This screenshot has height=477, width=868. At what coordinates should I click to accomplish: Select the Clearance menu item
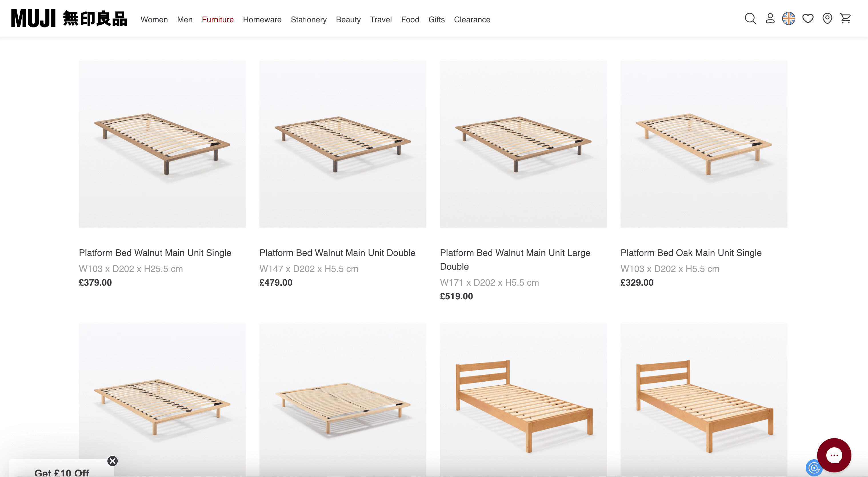pos(472,19)
